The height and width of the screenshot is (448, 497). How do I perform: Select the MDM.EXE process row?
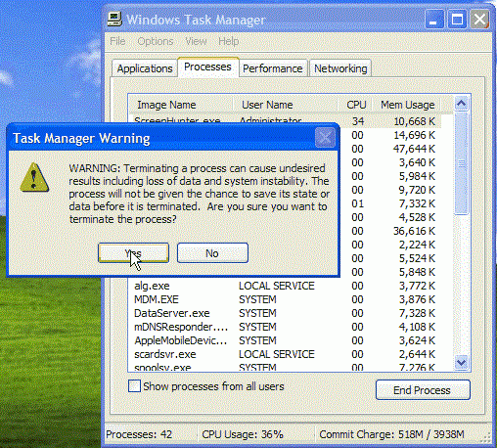point(286,299)
